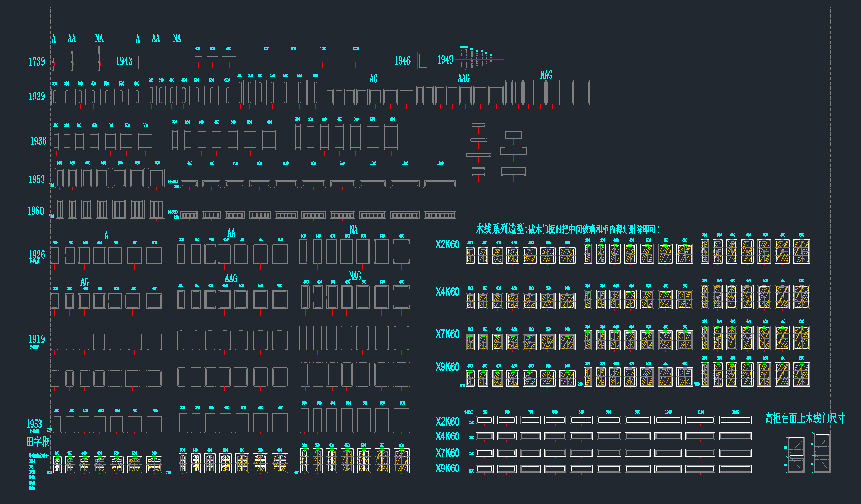
Task: Select the 1936 row label
Action: [38, 141]
